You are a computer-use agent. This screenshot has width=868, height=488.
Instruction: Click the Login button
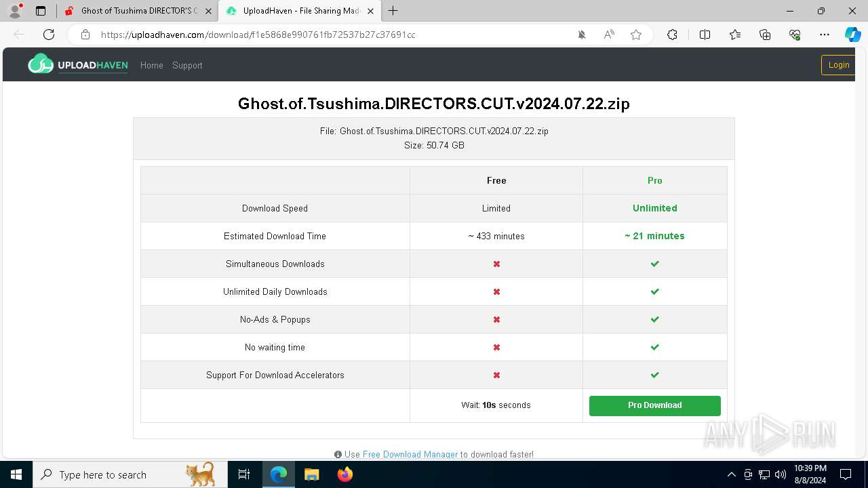(838, 65)
